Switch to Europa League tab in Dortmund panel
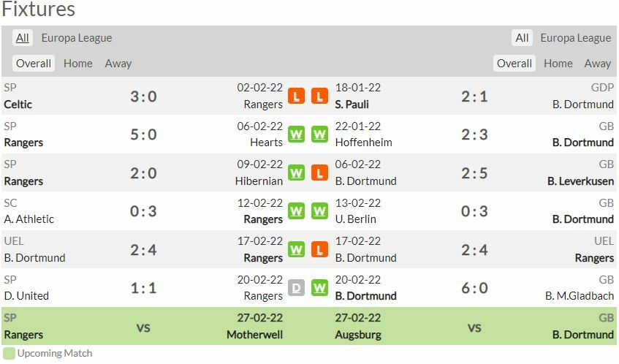 point(575,38)
